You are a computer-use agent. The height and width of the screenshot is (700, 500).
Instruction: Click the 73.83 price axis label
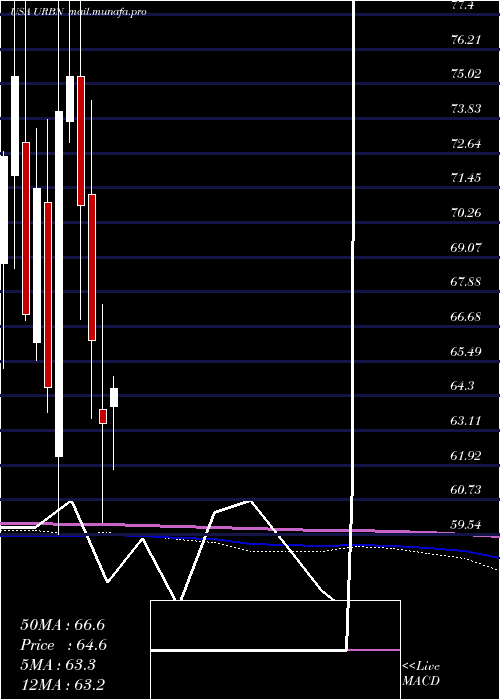(466, 108)
